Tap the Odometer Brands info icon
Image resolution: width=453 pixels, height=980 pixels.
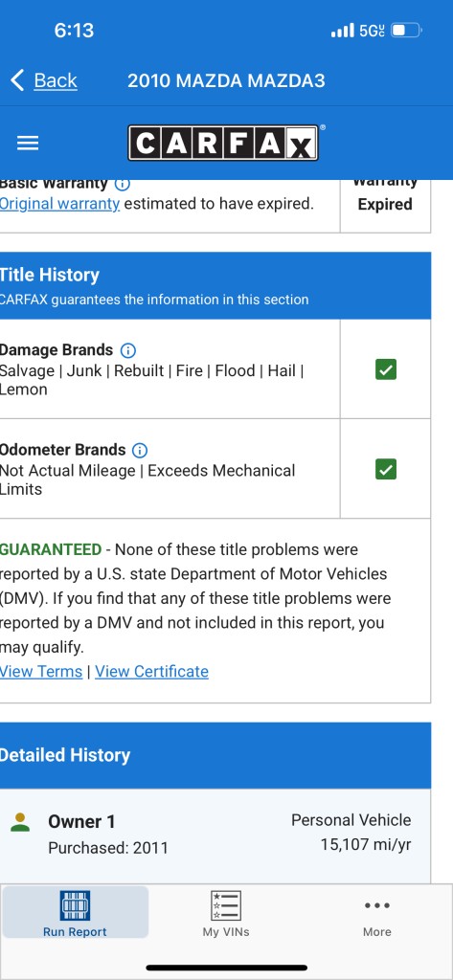tap(140, 450)
